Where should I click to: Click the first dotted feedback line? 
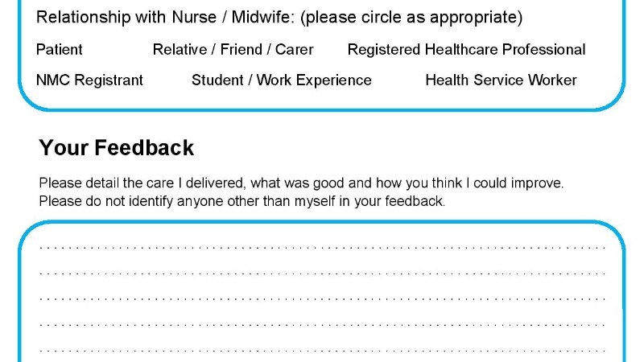(323, 248)
